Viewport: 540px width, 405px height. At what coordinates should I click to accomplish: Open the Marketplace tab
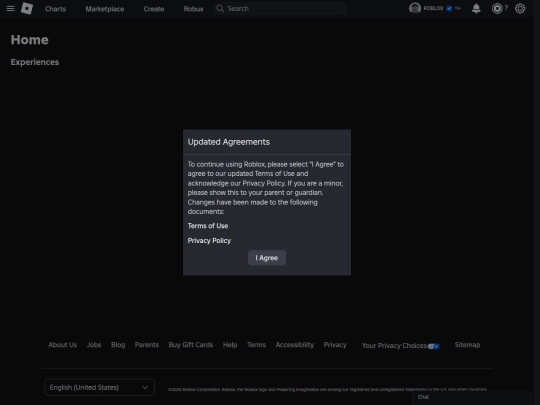pyautogui.click(x=105, y=9)
